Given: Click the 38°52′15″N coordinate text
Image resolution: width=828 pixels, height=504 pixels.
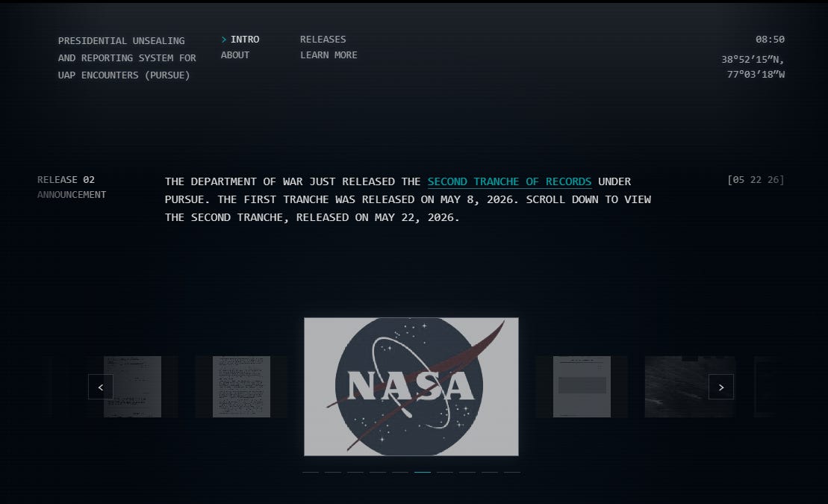Looking at the screenshot, I should point(753,60).
